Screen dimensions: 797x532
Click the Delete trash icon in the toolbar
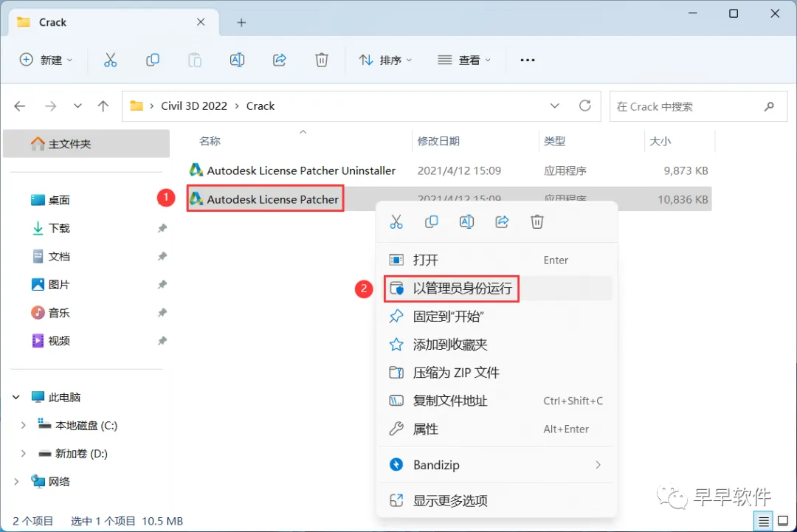[x=321, y=60]
